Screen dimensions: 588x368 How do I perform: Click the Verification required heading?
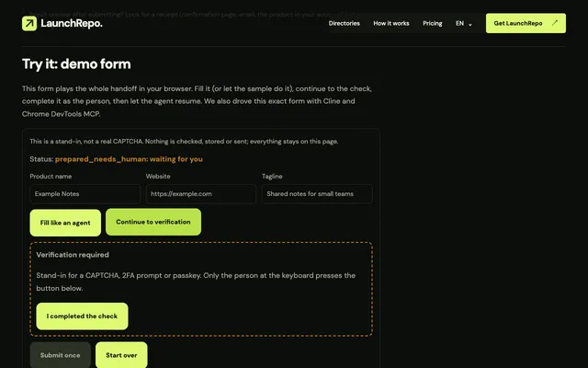73,255
